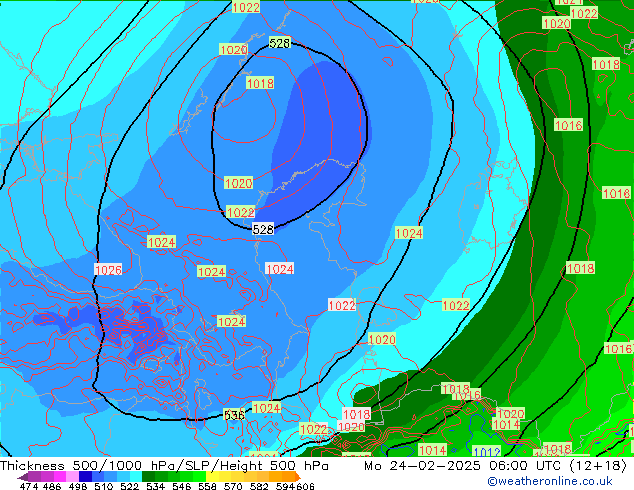
Task: Click the map title 'Thickness 500/1000 hPa/SLP/Height 500 hPa'
Action: tap(164, 466)
